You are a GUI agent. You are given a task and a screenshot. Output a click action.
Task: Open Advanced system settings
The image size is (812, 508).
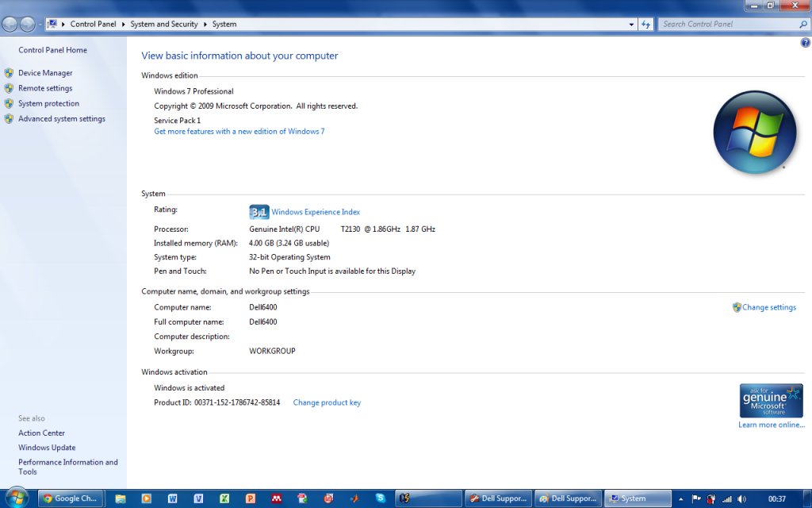point(62,119)
